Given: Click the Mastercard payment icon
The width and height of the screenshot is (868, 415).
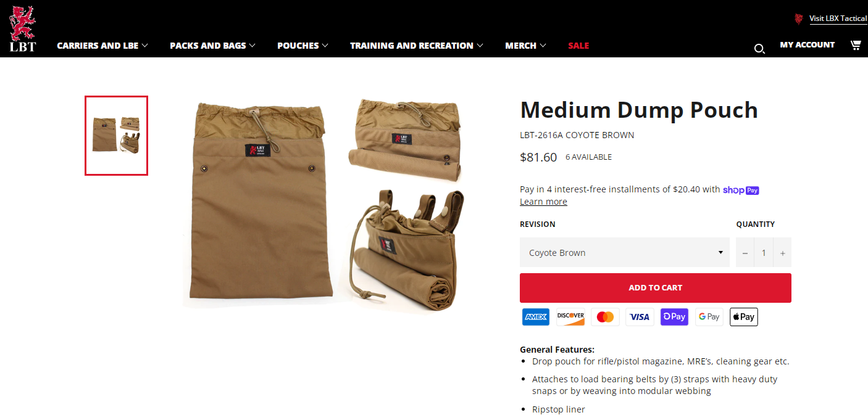Looking at the screenshot, I should [x=605, y=317].
